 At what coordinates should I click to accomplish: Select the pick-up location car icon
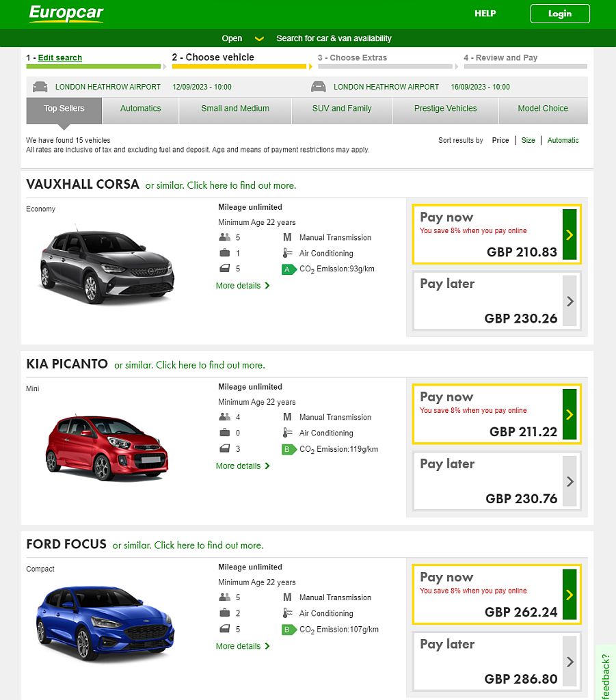pyautogui.click(x=39, y=87)
